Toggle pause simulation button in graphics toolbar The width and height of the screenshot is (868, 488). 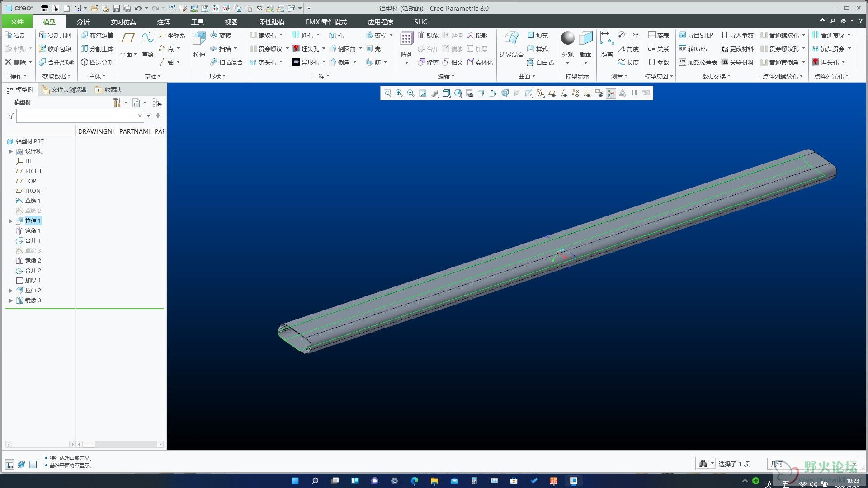(634, 94)
